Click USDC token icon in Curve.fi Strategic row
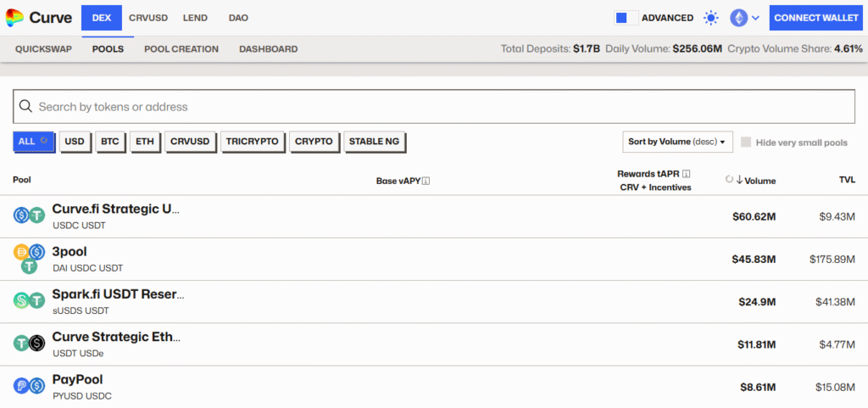The height and width of the screenshot is (408, 868). pyautogui.click(x=21, y=216)
